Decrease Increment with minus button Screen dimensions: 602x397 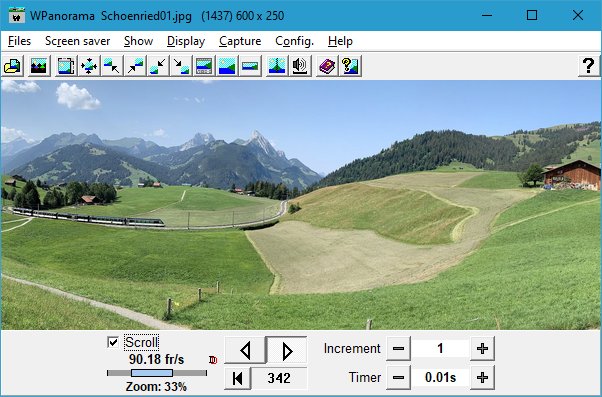(x=399, y=349)
